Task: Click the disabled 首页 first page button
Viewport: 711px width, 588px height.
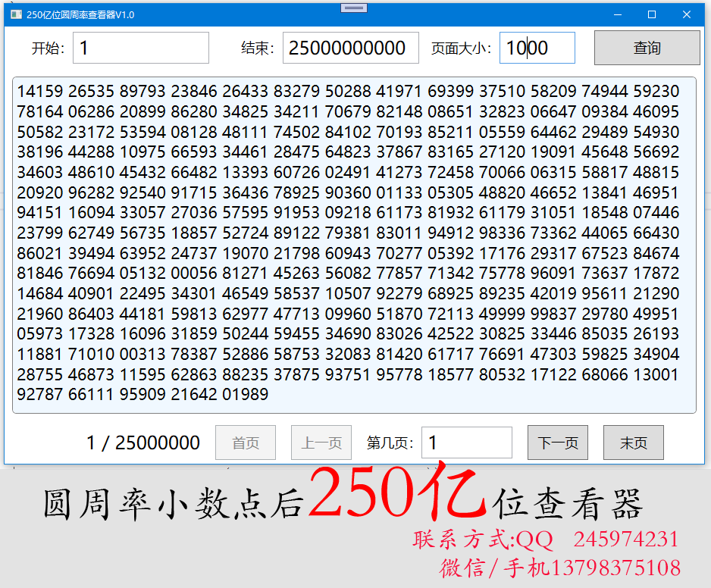Action: (x=246, y=443)
